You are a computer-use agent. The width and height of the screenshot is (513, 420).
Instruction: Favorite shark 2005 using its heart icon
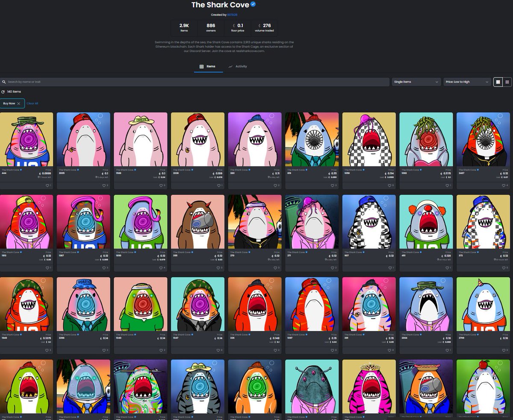(103, 185)
